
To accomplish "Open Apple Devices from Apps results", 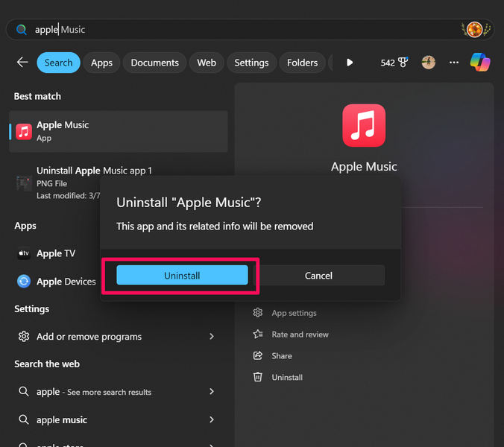I will point(66,282).
